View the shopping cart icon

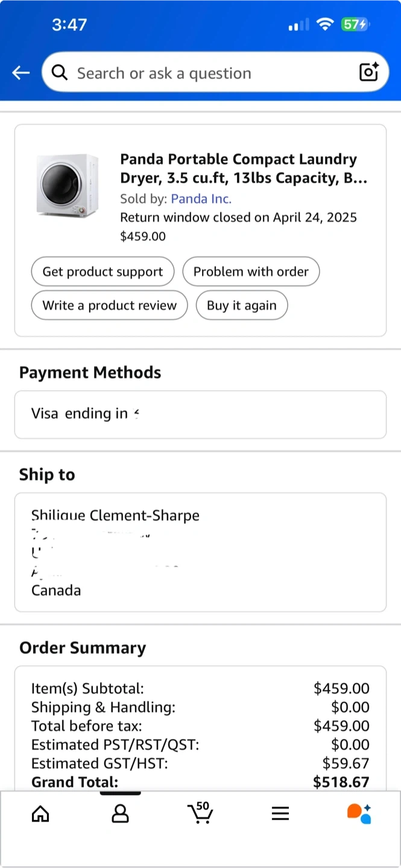200,813
